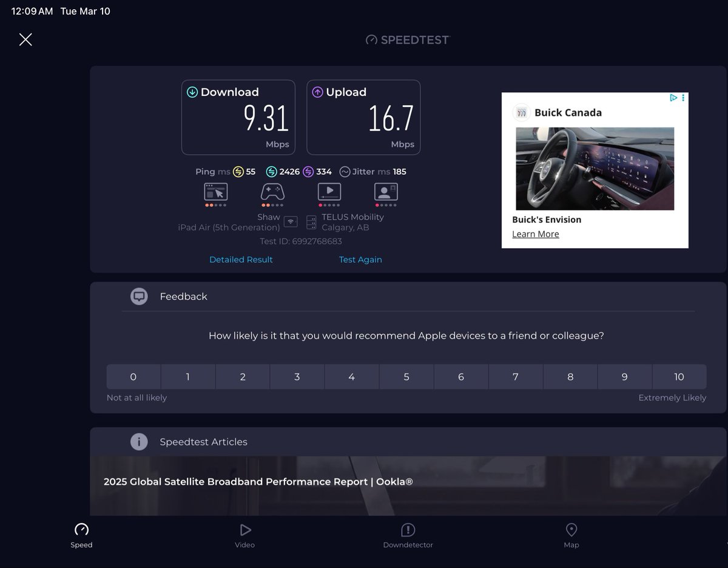The height and width of the screenshot is (568, 728).
Task: Tap the Feedback speech bubble icon
Action: coord(139,296)
